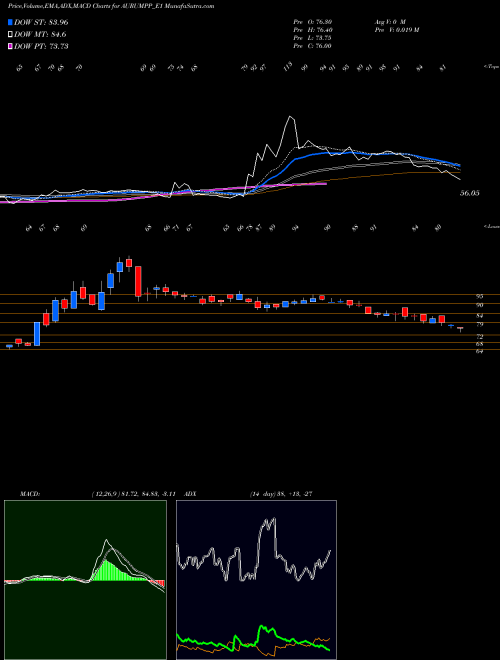Select the 'DOW PT: 73.73' legend text
The image size is (500, 660).
41,46
